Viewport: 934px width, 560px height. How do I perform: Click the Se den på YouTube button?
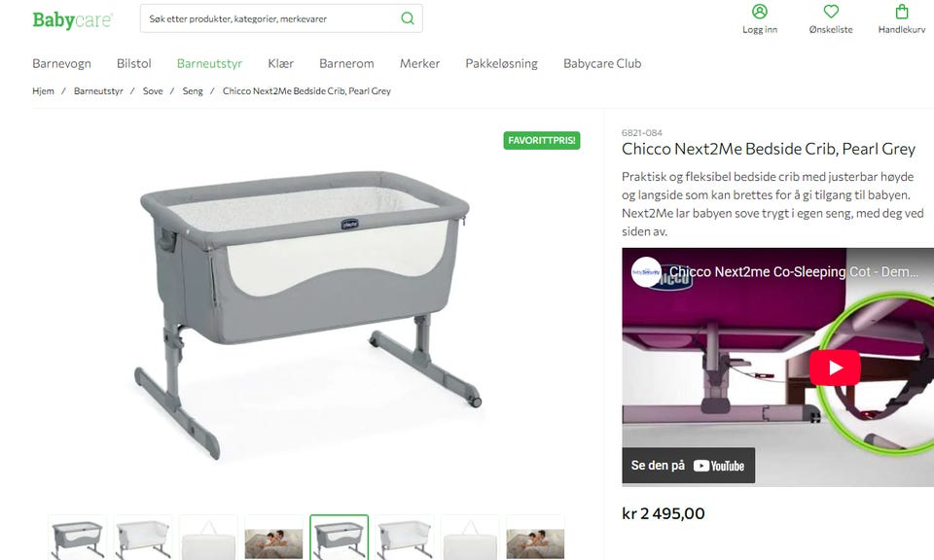pos(689,466)
